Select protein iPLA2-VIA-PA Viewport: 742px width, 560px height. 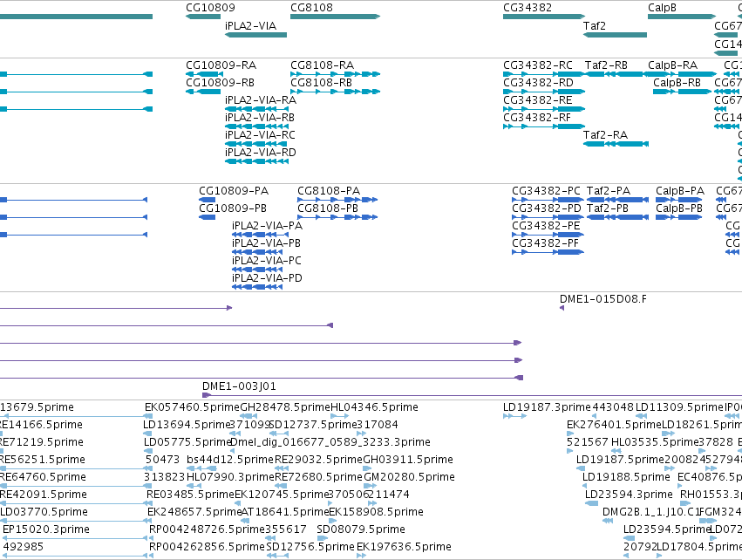pos(268,226)
